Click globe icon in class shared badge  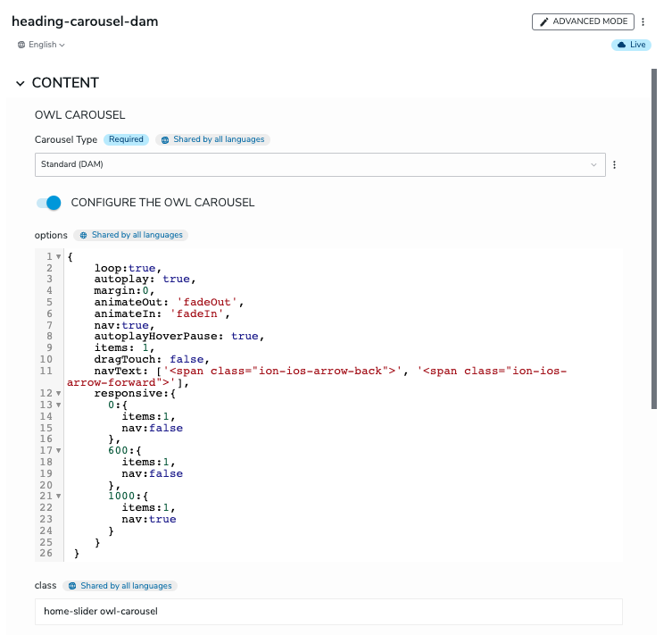coord(72,587)
